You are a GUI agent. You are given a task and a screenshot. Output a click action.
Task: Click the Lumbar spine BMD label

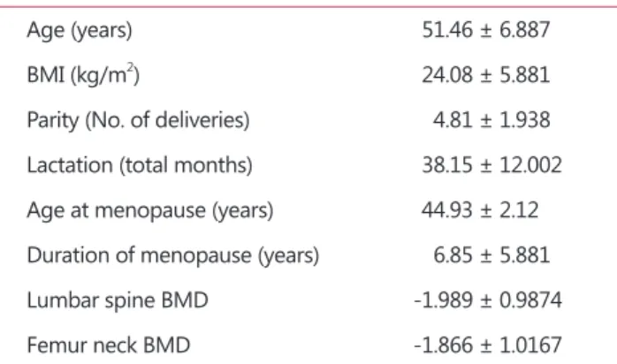(x=118, y=300)
